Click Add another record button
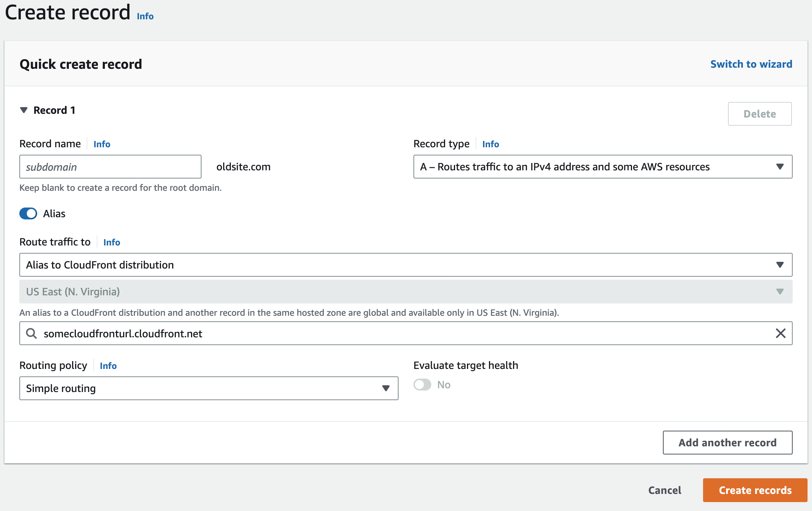812x511 pixels. tap(728, 443)
